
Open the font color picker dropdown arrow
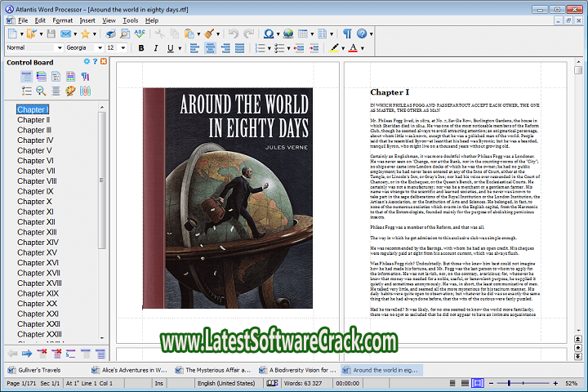(362, 48)
